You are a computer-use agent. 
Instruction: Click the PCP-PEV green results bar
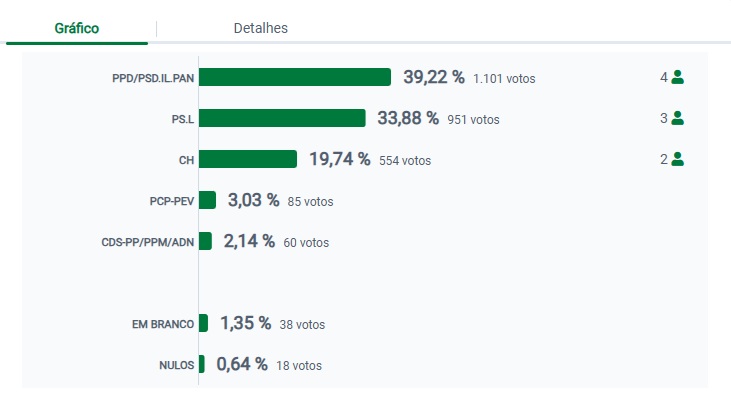pos(207,200)
